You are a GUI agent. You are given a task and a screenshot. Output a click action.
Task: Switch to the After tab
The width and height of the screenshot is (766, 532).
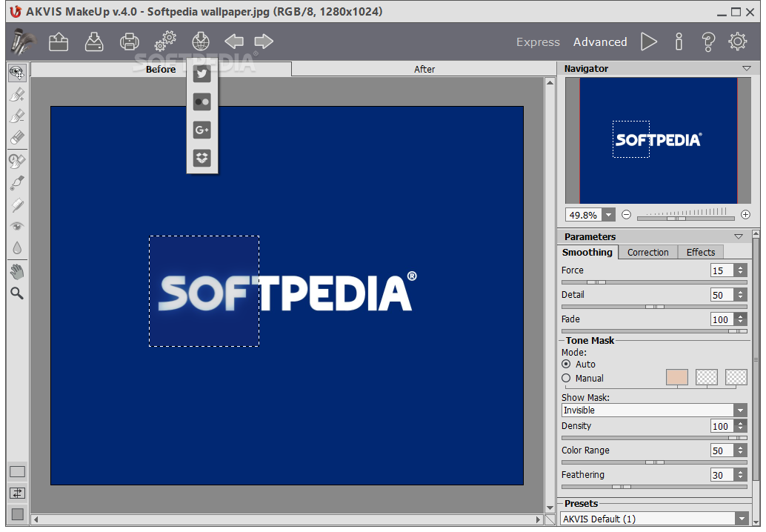tap(424, 70)
